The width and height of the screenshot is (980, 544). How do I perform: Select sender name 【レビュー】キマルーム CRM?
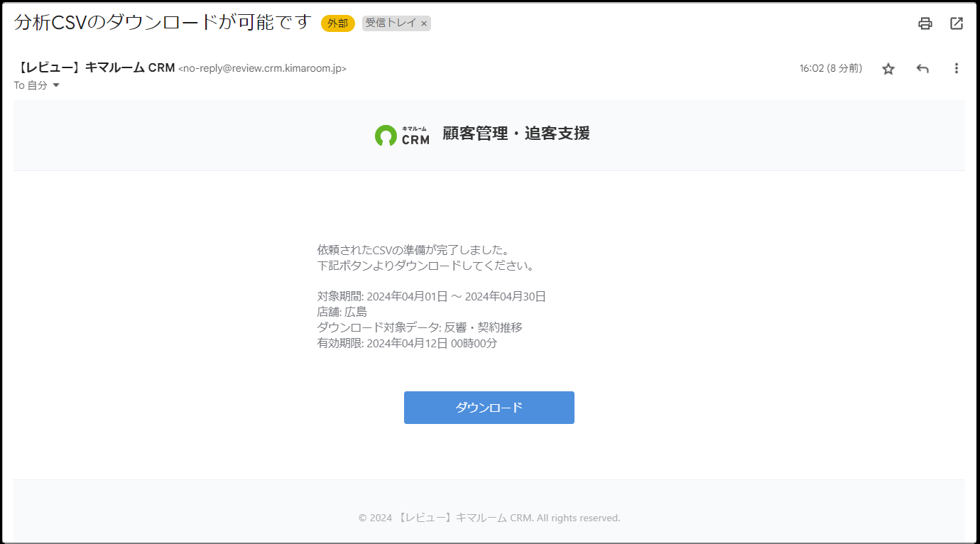94,68
